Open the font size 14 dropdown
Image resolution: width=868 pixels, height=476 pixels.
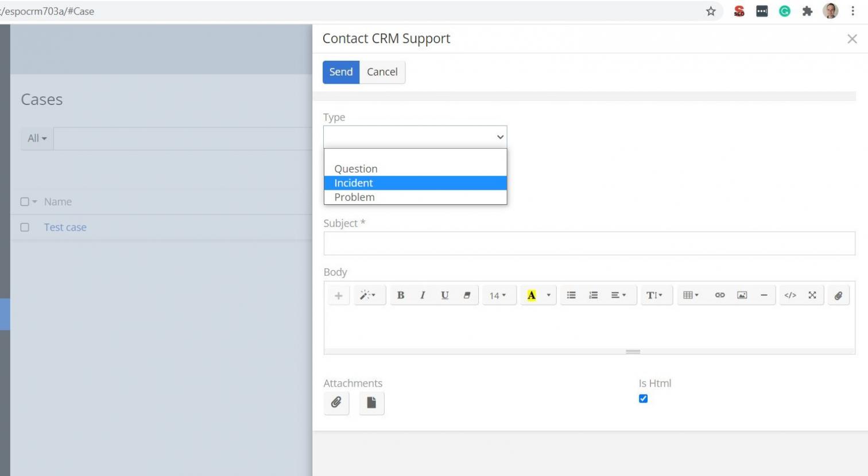tap(498, 295)
